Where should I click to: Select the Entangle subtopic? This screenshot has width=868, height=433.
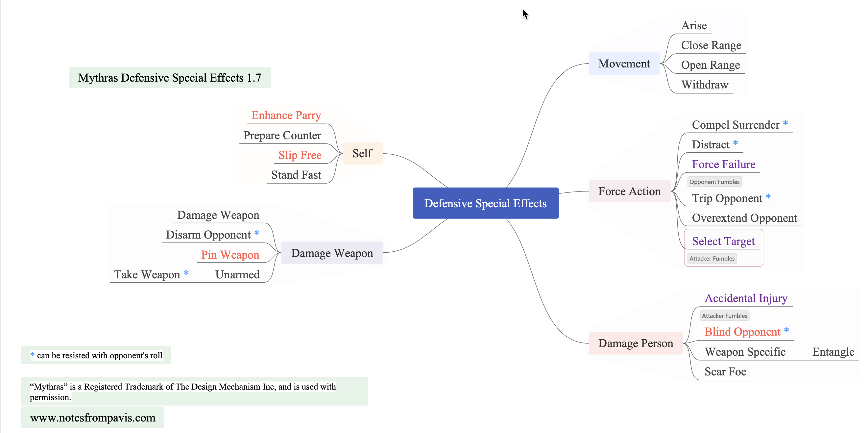click(x=832, y=352)
